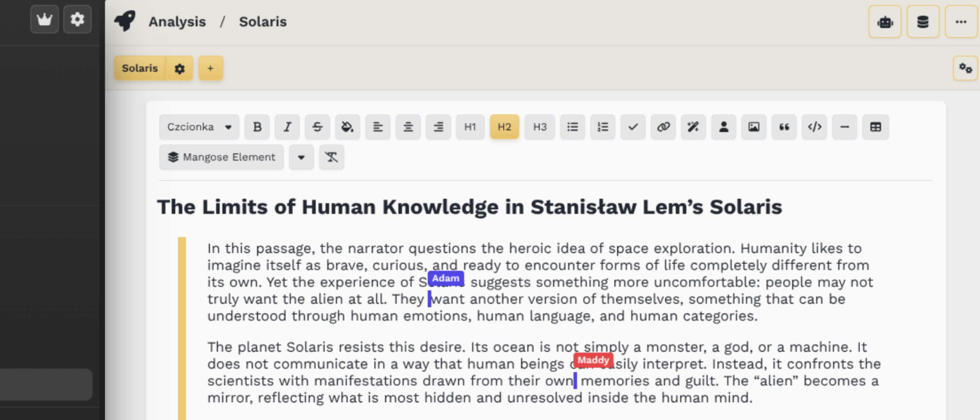
Task: Open the Czcionka font dropdown
Action: pyautogui.click(x=199, y=127)
